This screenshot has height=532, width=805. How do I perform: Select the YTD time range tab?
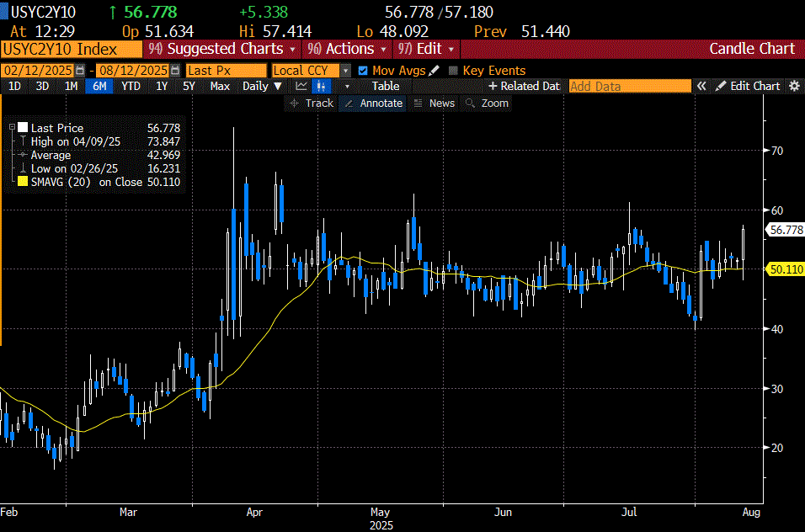(x=131, y=86)
